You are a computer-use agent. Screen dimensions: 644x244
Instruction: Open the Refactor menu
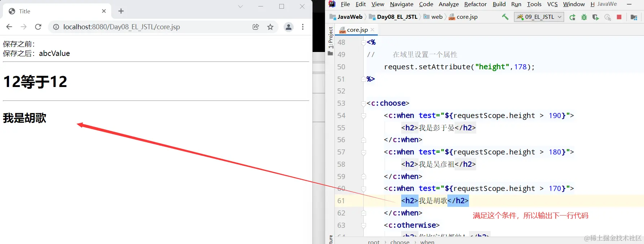coord(476,4)
